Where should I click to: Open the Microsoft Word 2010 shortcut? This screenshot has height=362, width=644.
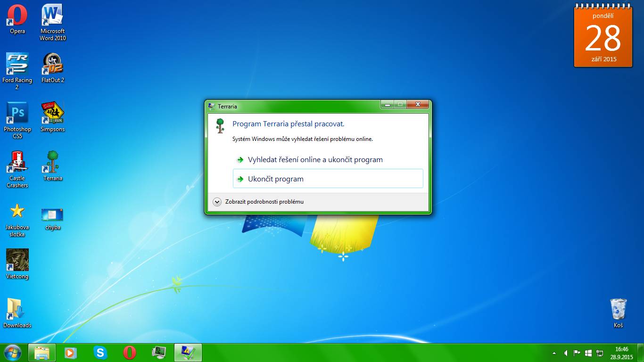(x=53, y=23)
